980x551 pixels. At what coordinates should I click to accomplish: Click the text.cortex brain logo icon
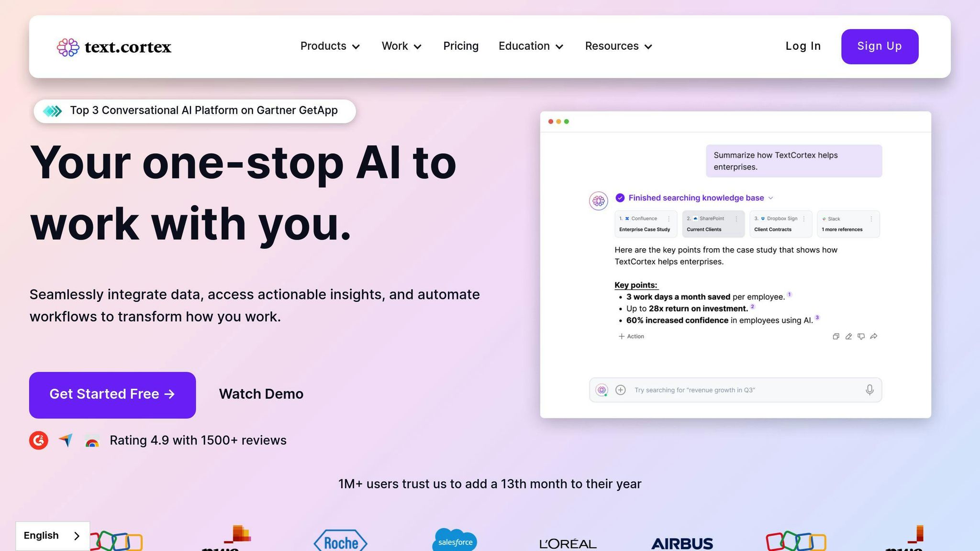click(x=68, y=47)
